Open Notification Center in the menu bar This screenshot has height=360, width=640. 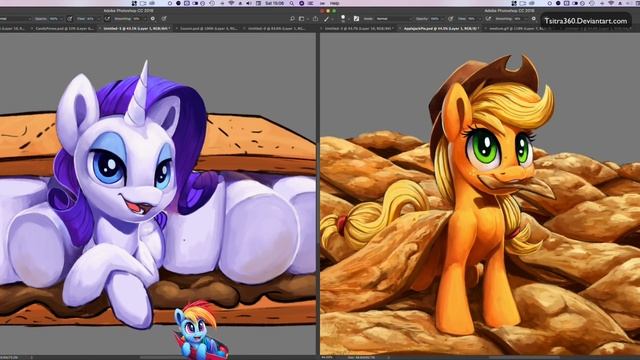click(x=311, y=3)
